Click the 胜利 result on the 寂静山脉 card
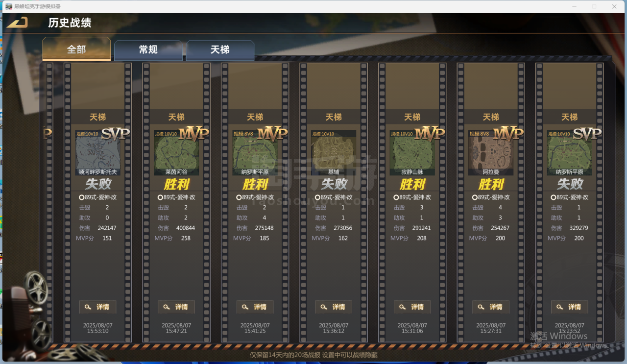The height and width of the screenshot is (364, 627). (412, 184)
